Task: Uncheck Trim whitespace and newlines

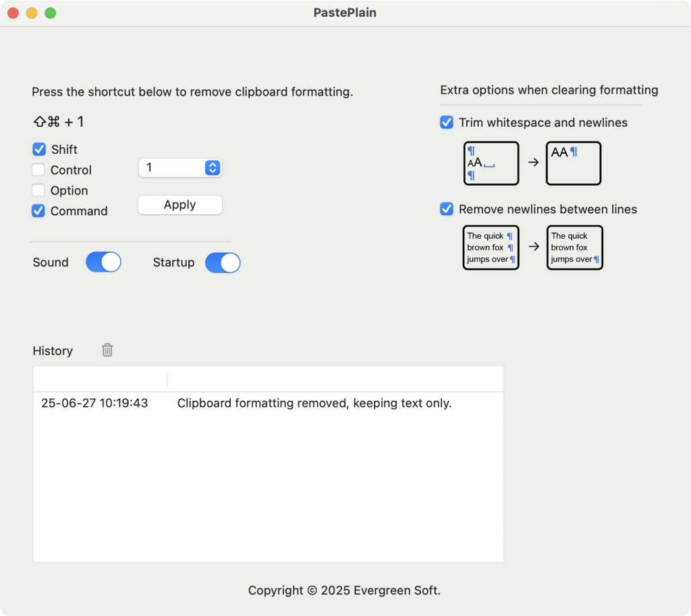Action: click(x=447, y=123)
